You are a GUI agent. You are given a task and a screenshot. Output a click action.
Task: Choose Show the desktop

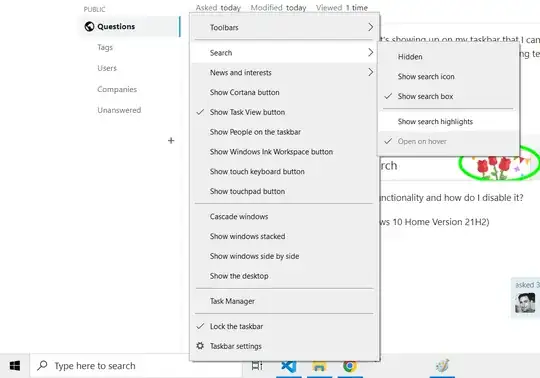(x=285, y=276)
